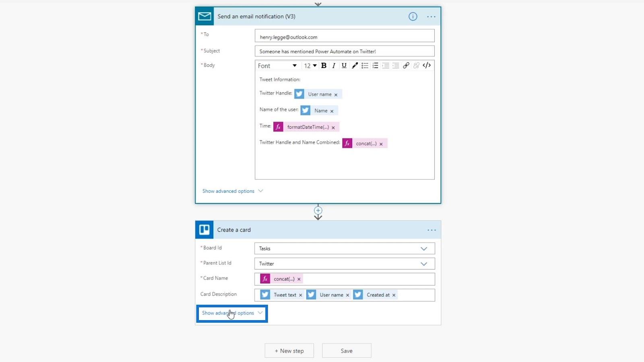The height and width of the screenshot is (362, 644).
Task: Open the Parent List Id Twitter dropdown
Action: click(345, 264)
